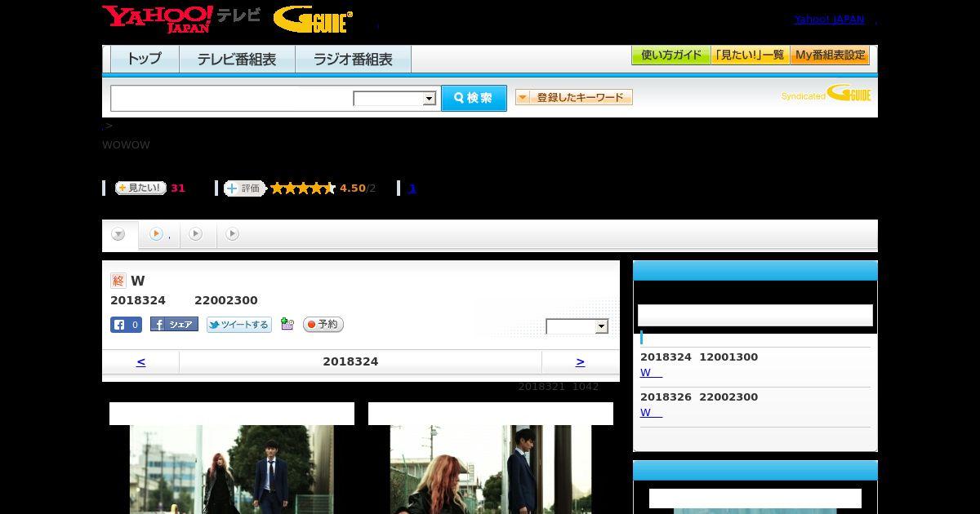Open the dropdown inside the search bar
The width and height of the screenshot is (980, 514).
[x=394, y=99]
